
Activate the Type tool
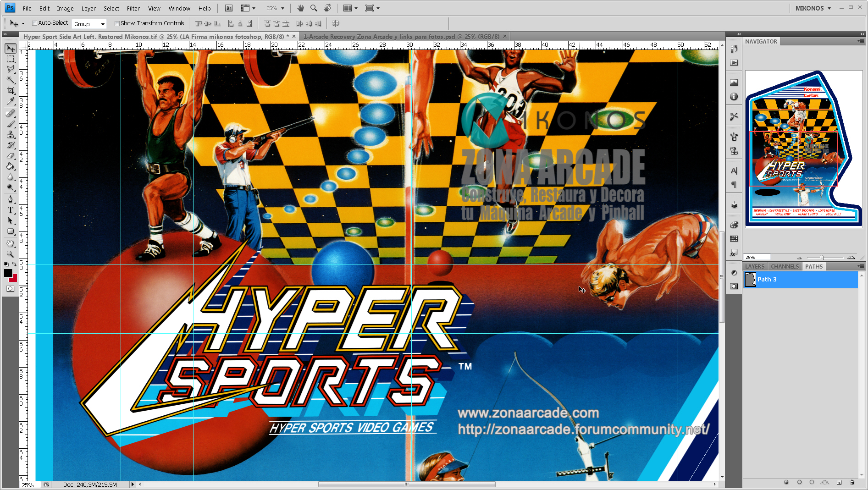coord(10,210)
